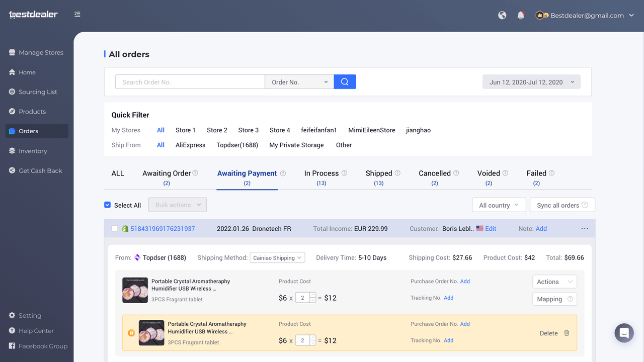644x362 pixels.
Task: Uncheck the Select All checkbox
Action: (107, 205)
